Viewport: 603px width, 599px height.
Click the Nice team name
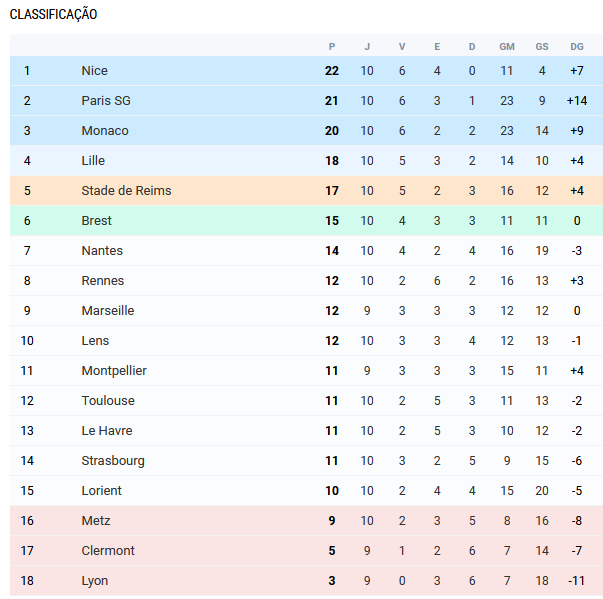pos(95,71)
